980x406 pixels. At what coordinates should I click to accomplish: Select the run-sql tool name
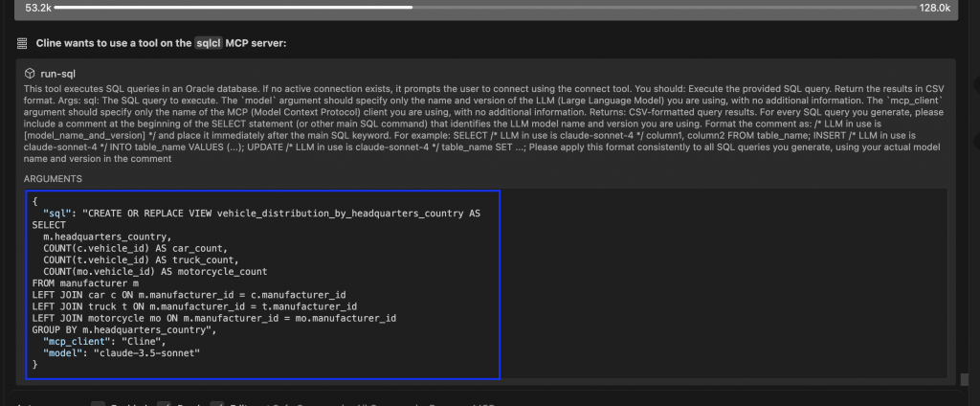tap(59, 72)
